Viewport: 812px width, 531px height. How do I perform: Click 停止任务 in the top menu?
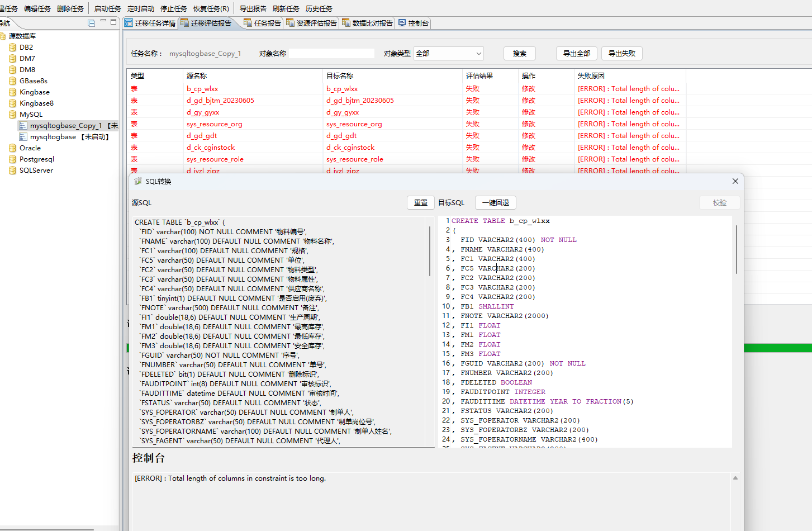click(x=174, y=8)
